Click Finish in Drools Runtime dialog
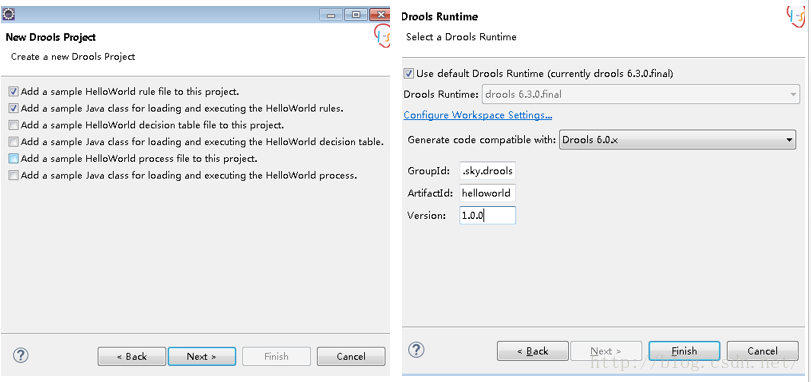The image size is (811, 382). coord(684,351)
